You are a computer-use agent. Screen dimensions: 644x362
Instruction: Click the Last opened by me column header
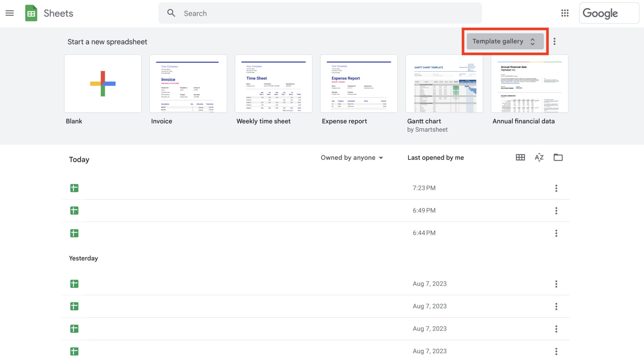point(435,157)
